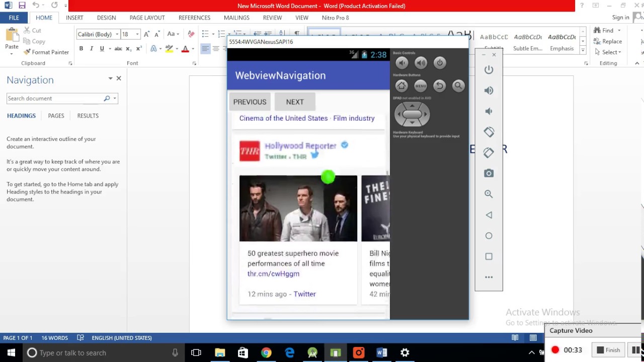Switch to the PAGE LAYOUT tab
Screen dimensions: 644x362
coord(147,18)
